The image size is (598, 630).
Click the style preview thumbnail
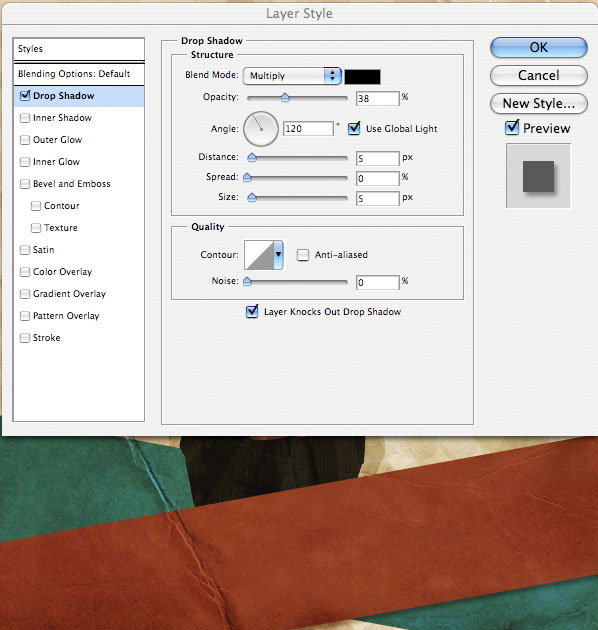[538, 176]
